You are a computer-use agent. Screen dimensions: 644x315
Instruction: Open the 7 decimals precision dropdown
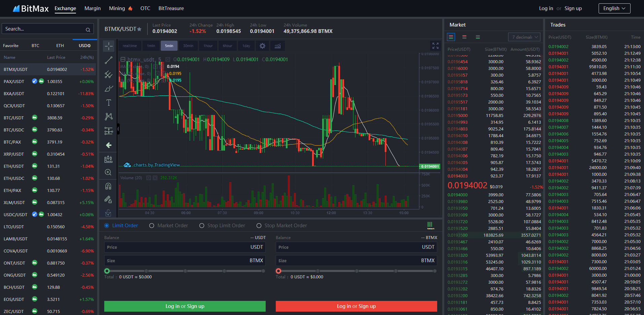click(524, 37)
